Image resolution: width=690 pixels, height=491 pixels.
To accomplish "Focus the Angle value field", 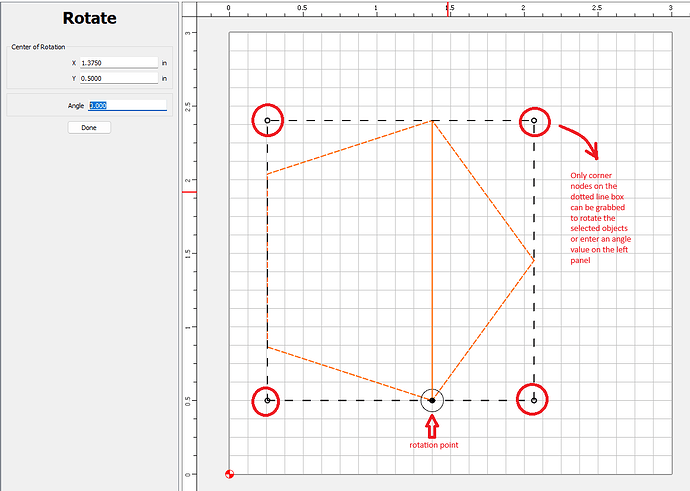I will (x=127, y=105).
